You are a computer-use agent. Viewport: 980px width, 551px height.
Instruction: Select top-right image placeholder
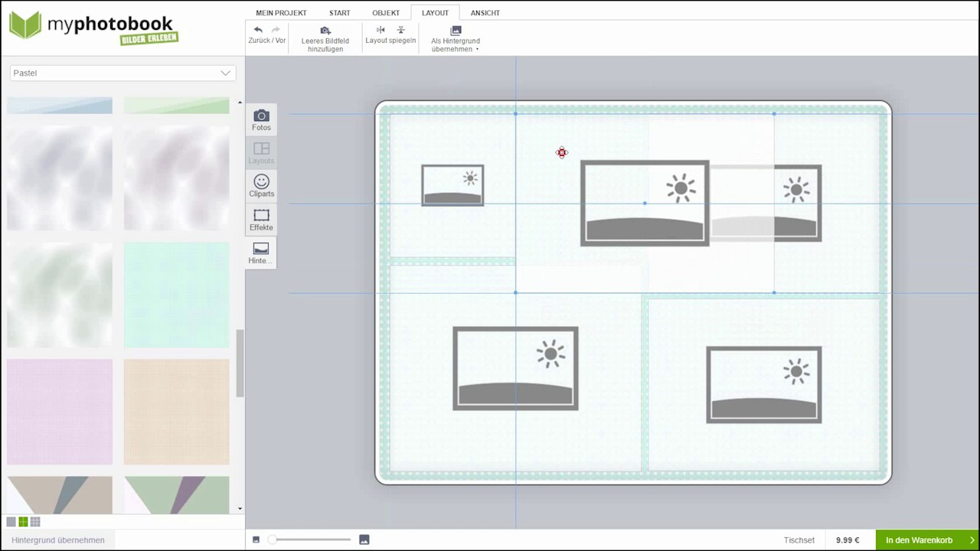pyautogui.click(x=797, y=203)
